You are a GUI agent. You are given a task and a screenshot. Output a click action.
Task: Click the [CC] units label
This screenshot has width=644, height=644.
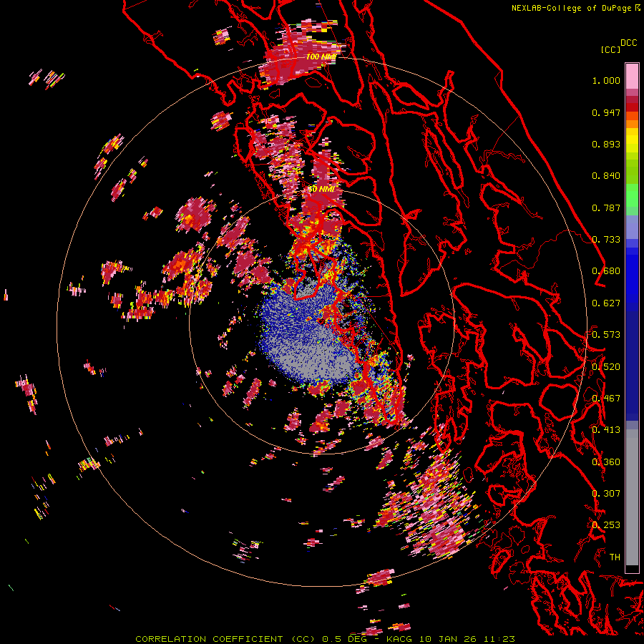pyautogui.click(x=611, y=49)
